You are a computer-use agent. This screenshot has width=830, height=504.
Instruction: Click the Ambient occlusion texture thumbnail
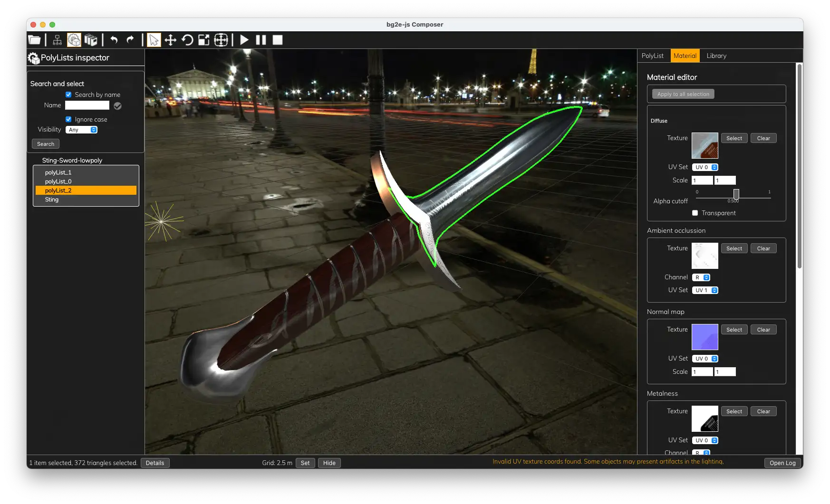click(x=705, y=256)
